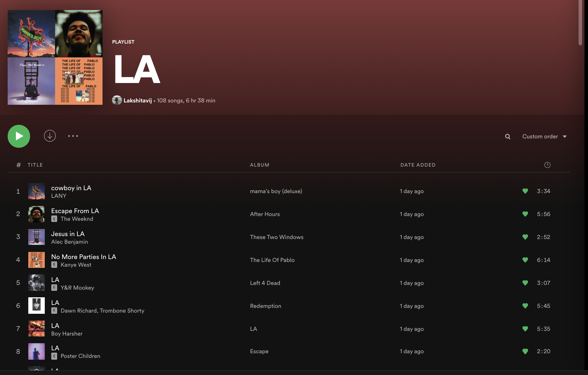
Task: Toggle the heart on Escape From LA
Action: coord(525,214)
